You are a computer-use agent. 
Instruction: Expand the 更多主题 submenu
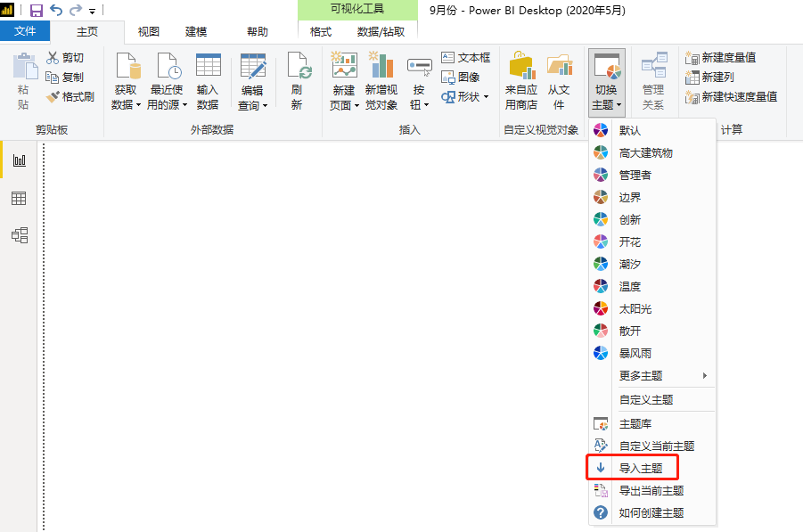651,375
